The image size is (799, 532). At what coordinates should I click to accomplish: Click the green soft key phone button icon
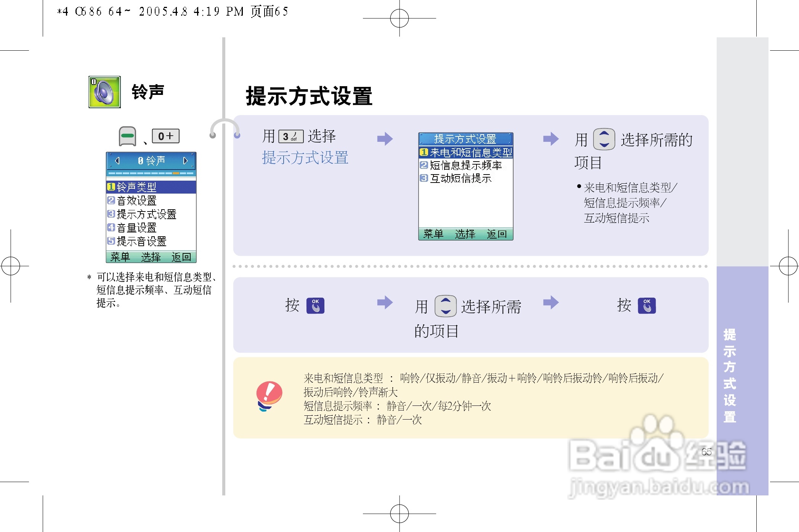pyautogui.click(x=127, y=136)
